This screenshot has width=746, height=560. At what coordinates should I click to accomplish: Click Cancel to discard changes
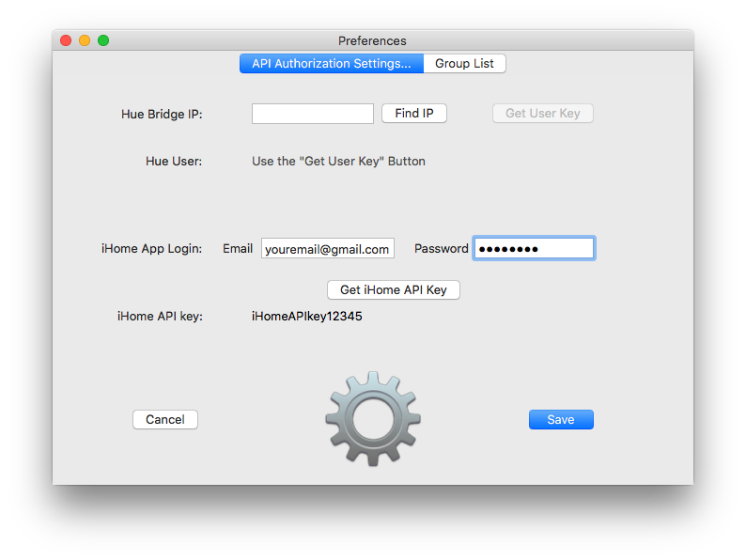165,420
